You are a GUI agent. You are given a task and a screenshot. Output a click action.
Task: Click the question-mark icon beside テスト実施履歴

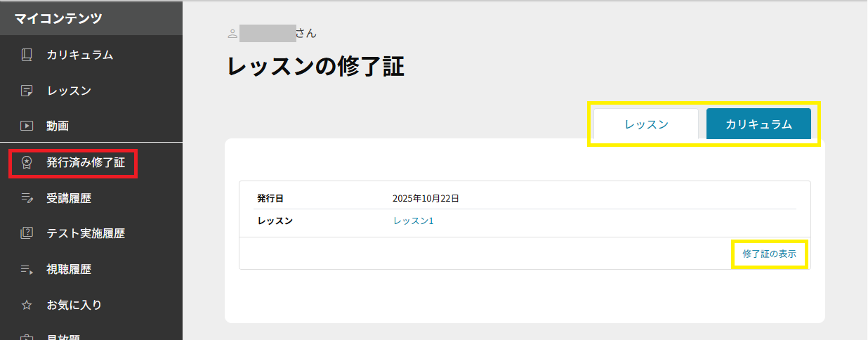tap(27, 233)
